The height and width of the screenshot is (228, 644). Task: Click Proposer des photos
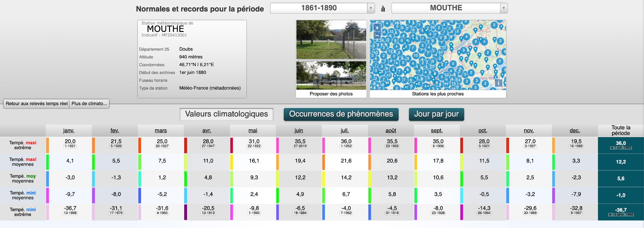click(x=331, y=94)
